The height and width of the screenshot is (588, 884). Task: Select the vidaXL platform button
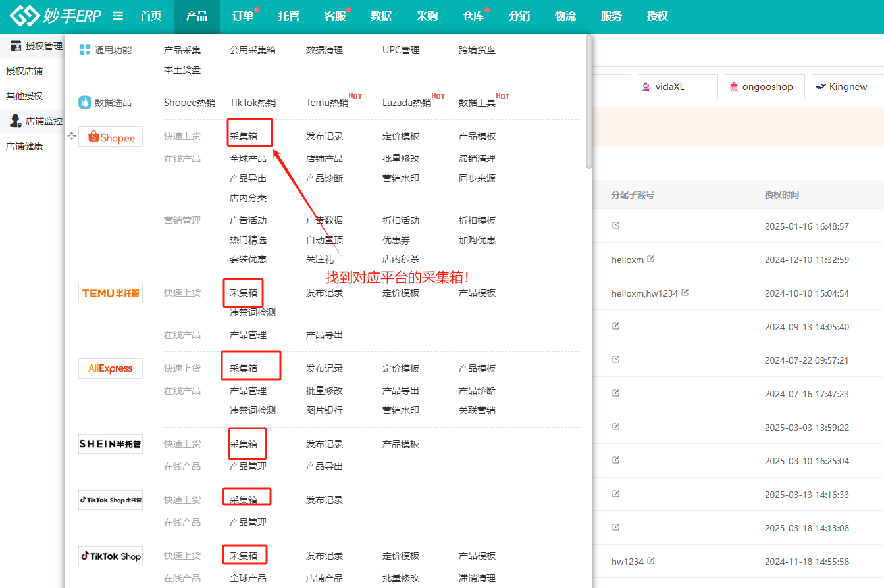click(x=677, y=87)
